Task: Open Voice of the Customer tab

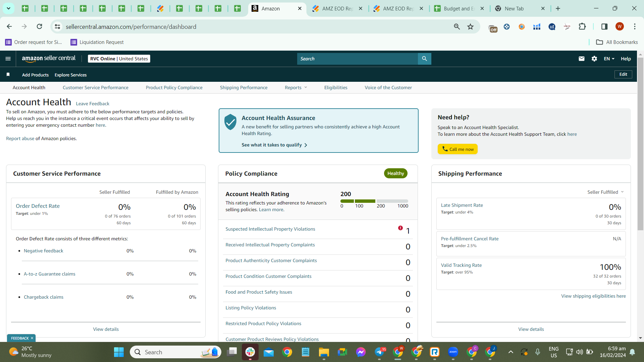Action: click(x=388, y=87)
